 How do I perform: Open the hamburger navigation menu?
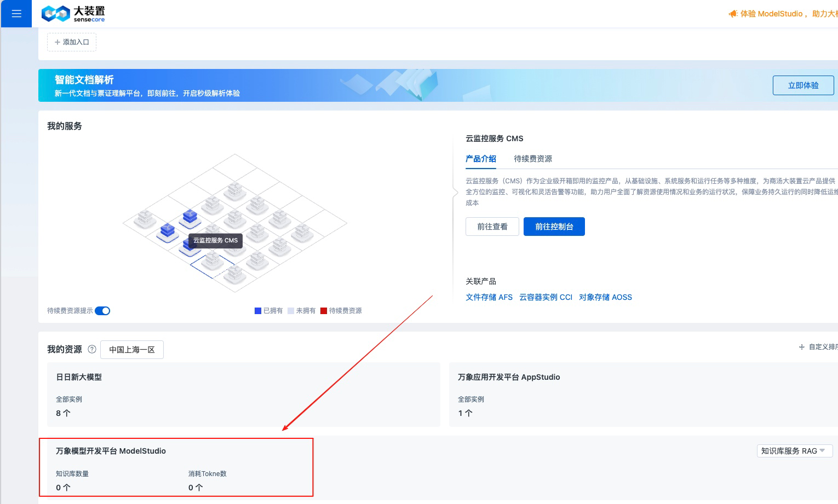(16, 14)
